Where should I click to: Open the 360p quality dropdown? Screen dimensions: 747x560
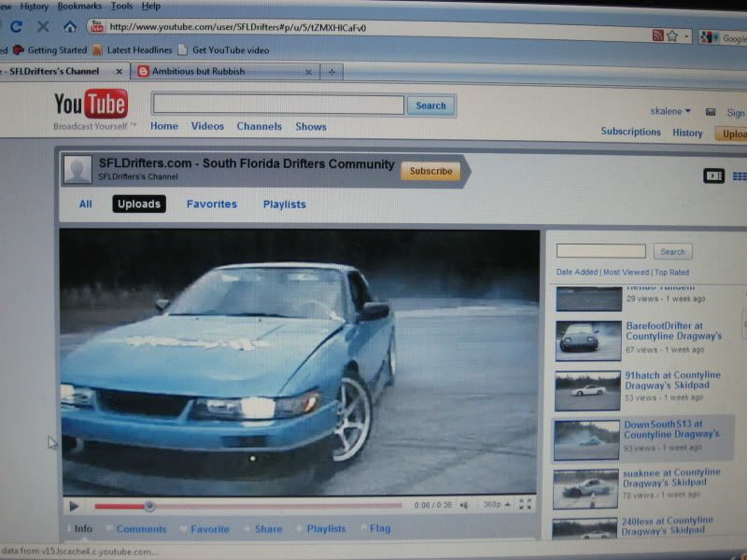[497, 504]
